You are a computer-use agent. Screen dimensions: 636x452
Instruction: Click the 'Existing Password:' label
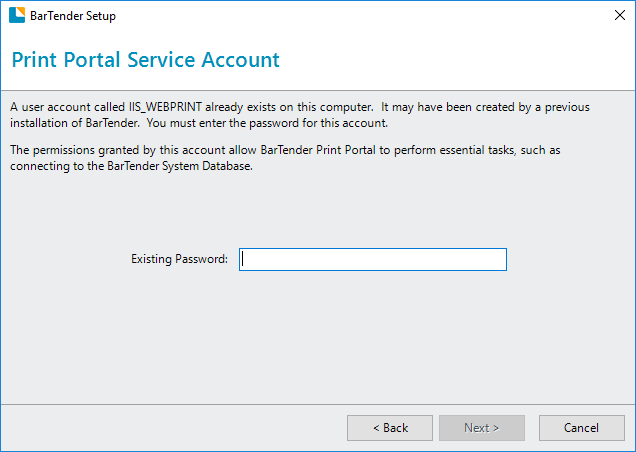[x=179, y=259]
